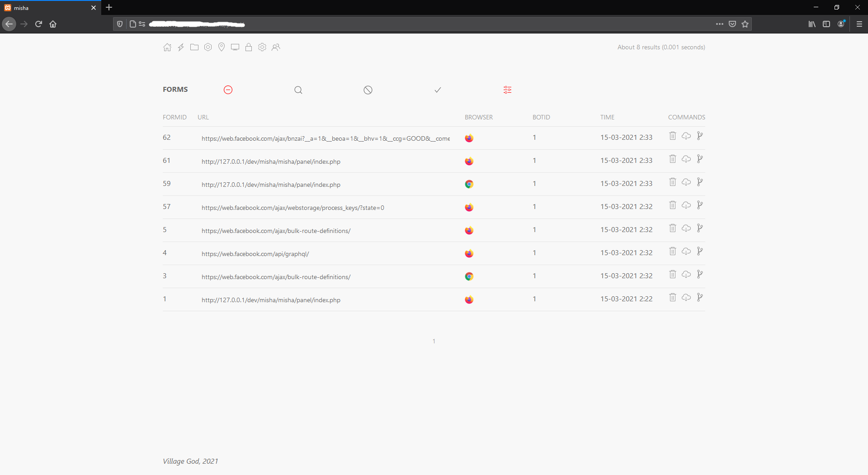Open the map pin location icon
868x475 pixels.
coord(222,47)
